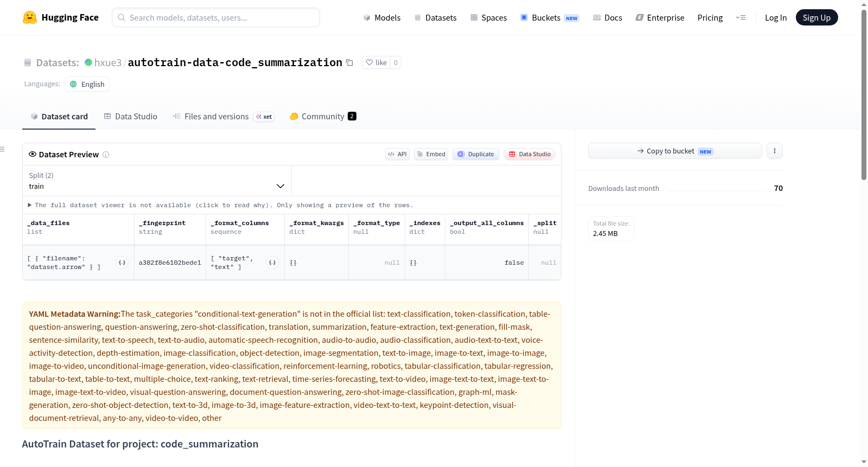The image size is (868, 467).
Task: Focus the search models input field
Action: pos(216,17)
